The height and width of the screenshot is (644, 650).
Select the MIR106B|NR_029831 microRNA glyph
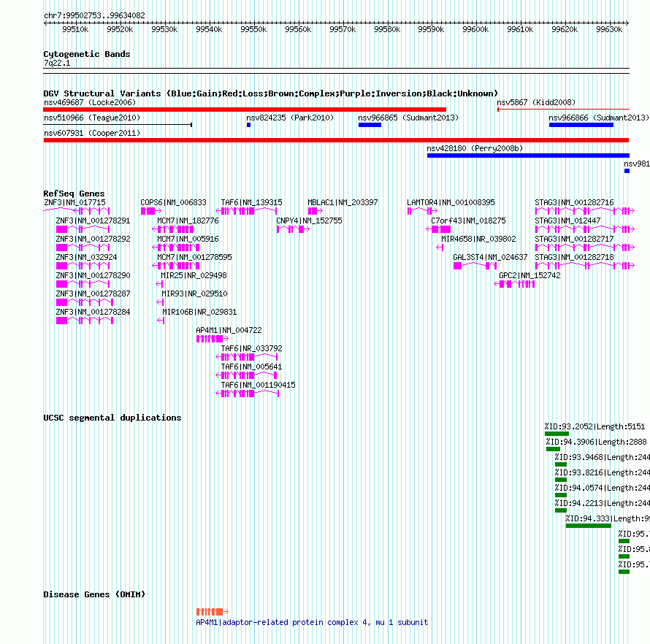point(161,321)
